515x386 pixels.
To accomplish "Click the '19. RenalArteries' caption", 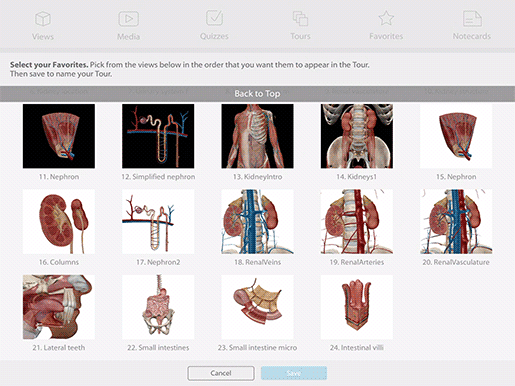I will [x=357, y=262].
